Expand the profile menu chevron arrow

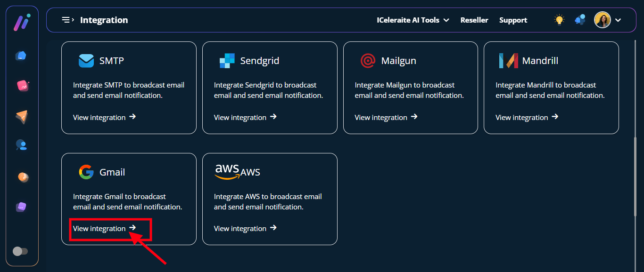click(618, 20)
